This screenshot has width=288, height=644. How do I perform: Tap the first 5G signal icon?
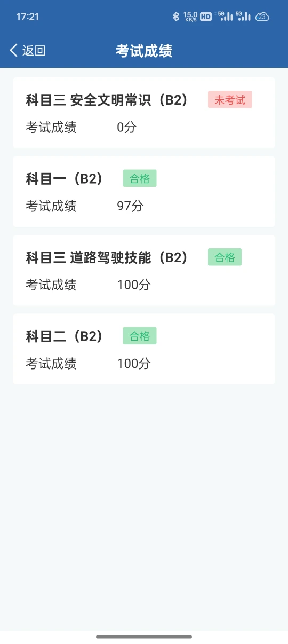click(225, 17)
